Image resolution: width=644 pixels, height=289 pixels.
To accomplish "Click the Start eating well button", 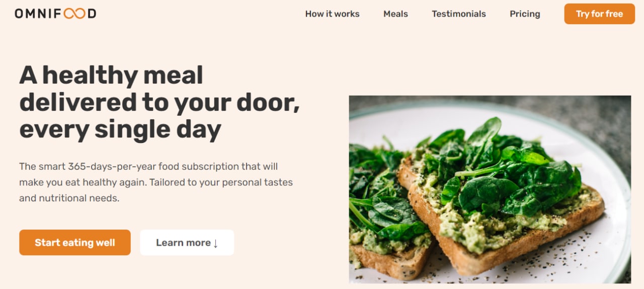I will [75, 243].
